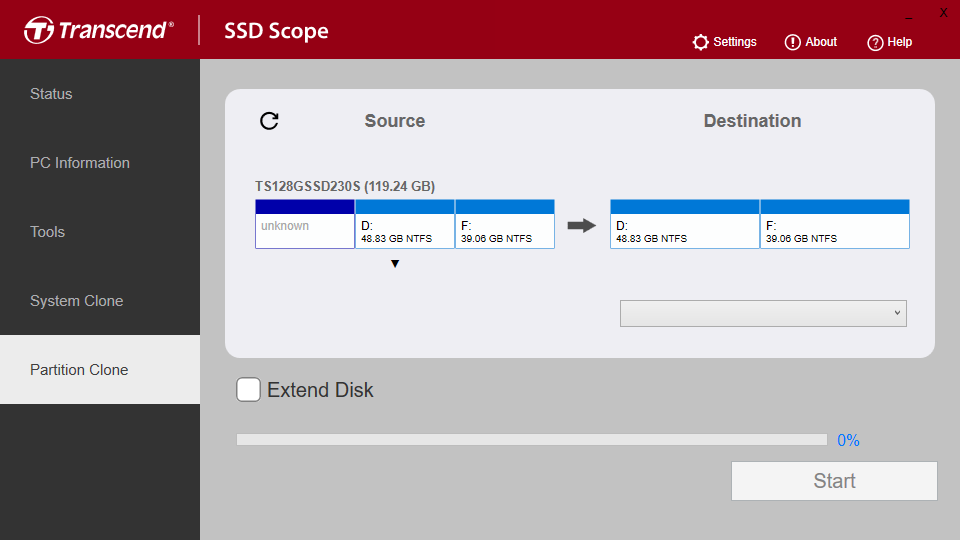Viewport: 960px width, 540px height.
Task: Click the Transcend logo
Action: point(99,30)
